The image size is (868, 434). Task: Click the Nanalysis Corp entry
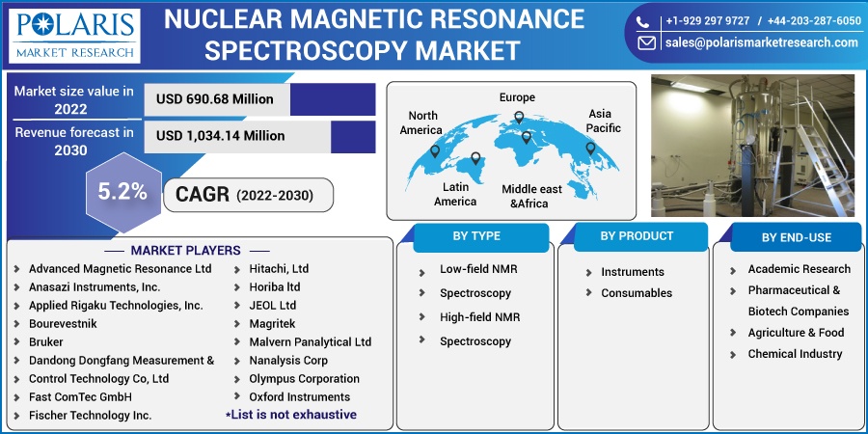[x=288, y=361]
